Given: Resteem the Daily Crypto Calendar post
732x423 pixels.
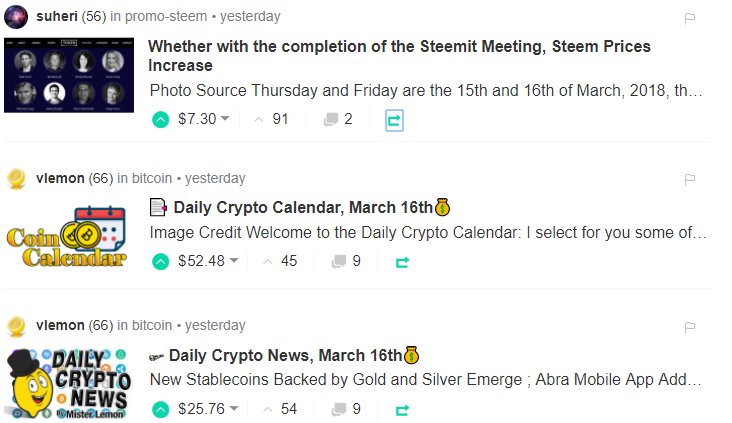Looking at the screenshot, I should 402,262.
